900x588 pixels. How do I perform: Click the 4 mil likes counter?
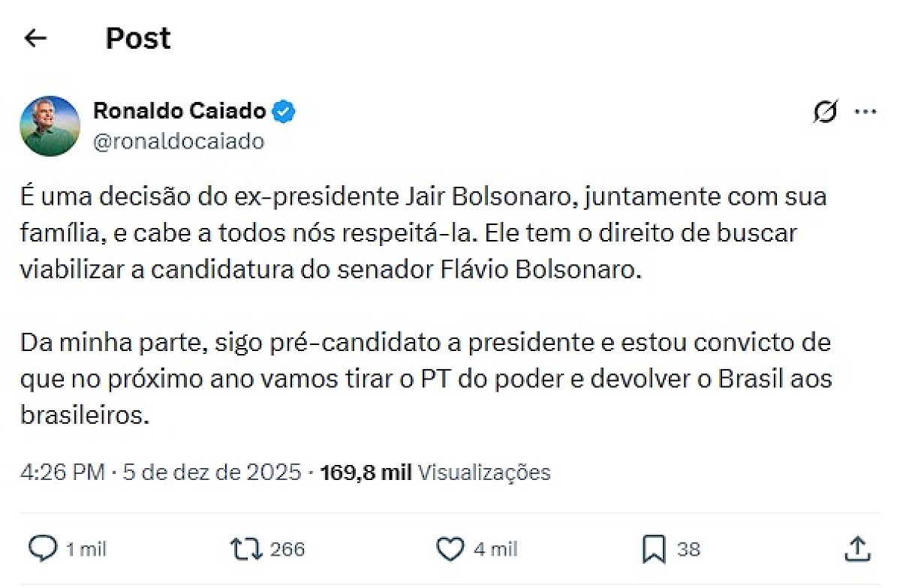pos(496,549)
